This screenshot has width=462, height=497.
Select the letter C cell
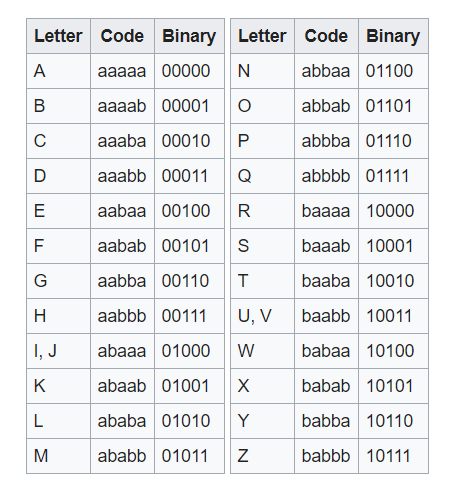[x=58, y=141]
